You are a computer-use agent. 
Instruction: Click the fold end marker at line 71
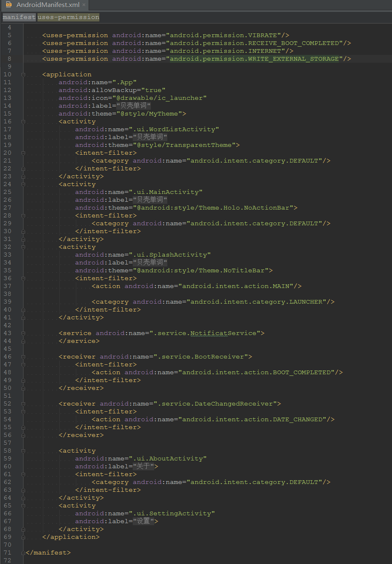[x=23, y=553]
